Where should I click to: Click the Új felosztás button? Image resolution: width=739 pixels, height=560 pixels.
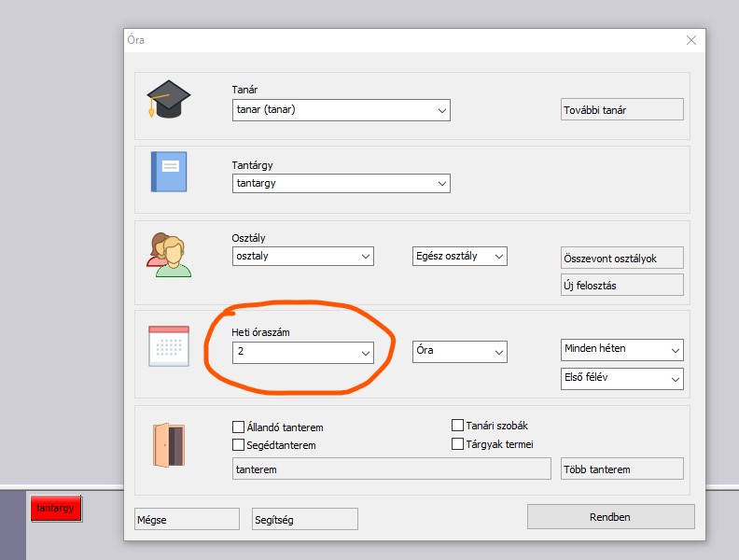click(x=622, y=285)
